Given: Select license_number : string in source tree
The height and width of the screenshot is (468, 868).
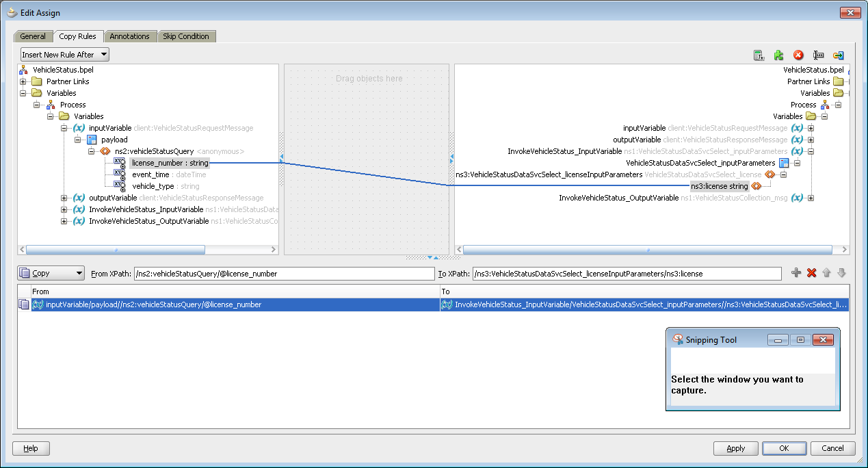Looking at the screenshot, I should (170, 163).
